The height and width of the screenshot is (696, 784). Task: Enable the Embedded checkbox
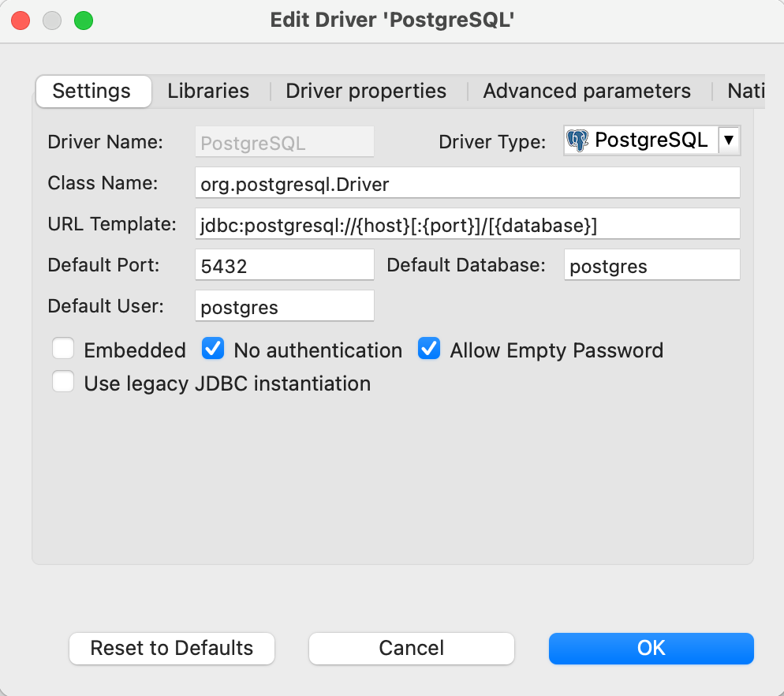point(63,348)
